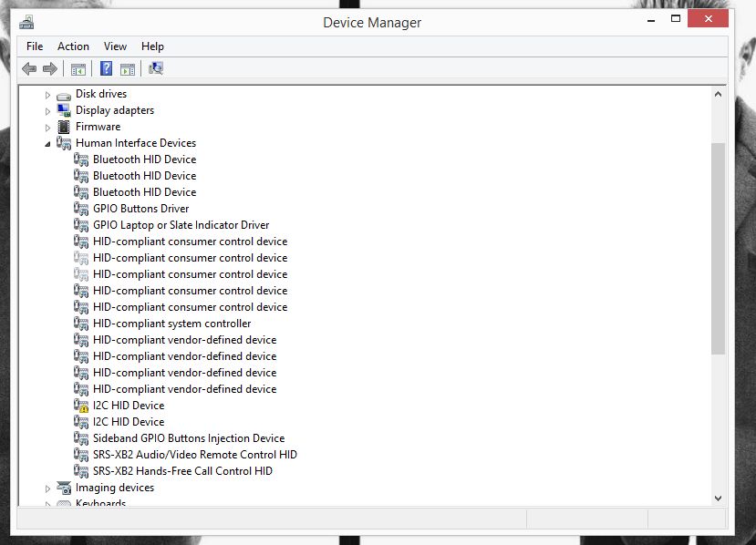Viewport: 756px width, 545px height.
Task: Click the Forward arrow in the toolbar
Action: [x=50, y=69]
